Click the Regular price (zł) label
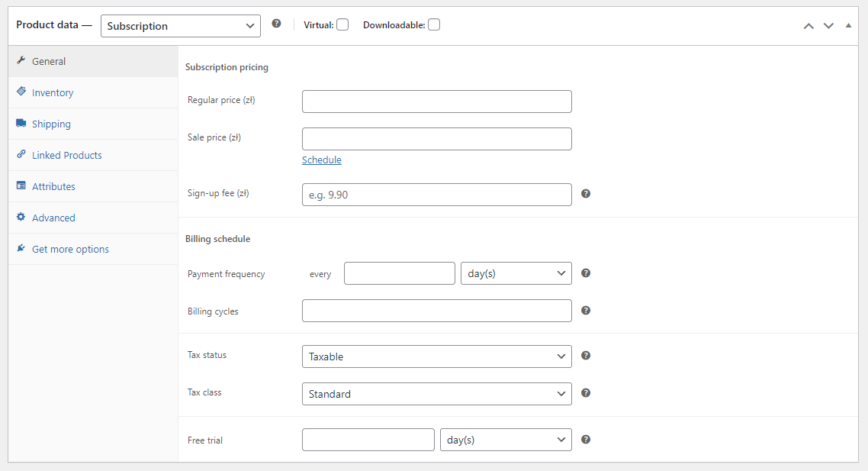The width and height of the screenshot is (868, 471). (221, 100)
